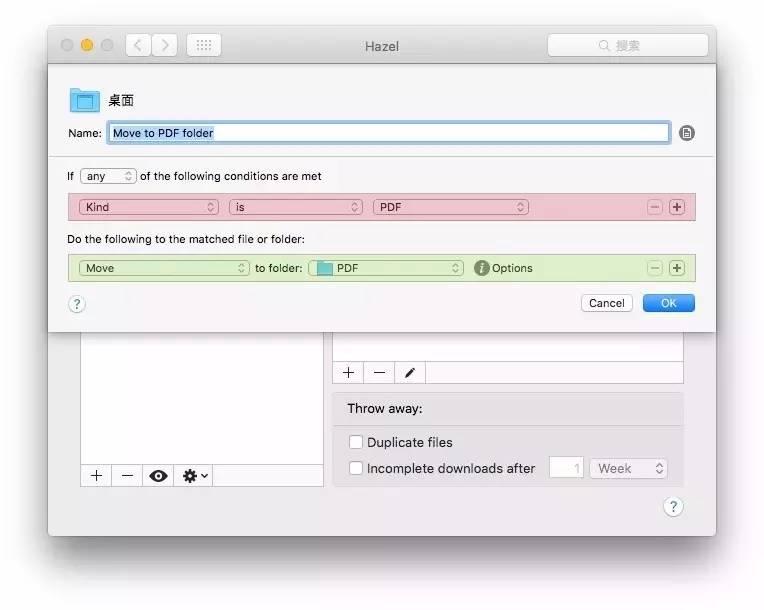
Task: Remove selected rule from rules list
Action: (379, 373)
